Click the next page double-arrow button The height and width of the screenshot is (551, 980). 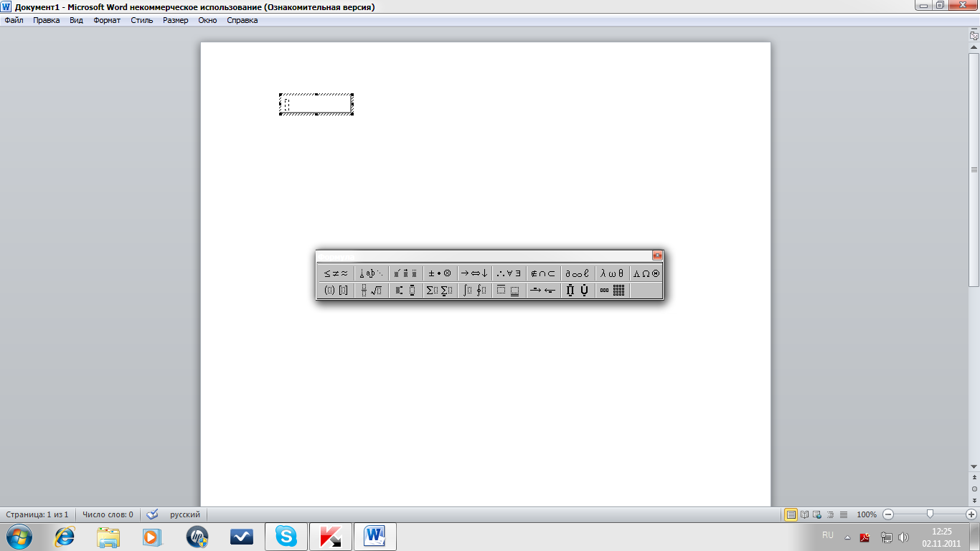(x=974, y=499)
